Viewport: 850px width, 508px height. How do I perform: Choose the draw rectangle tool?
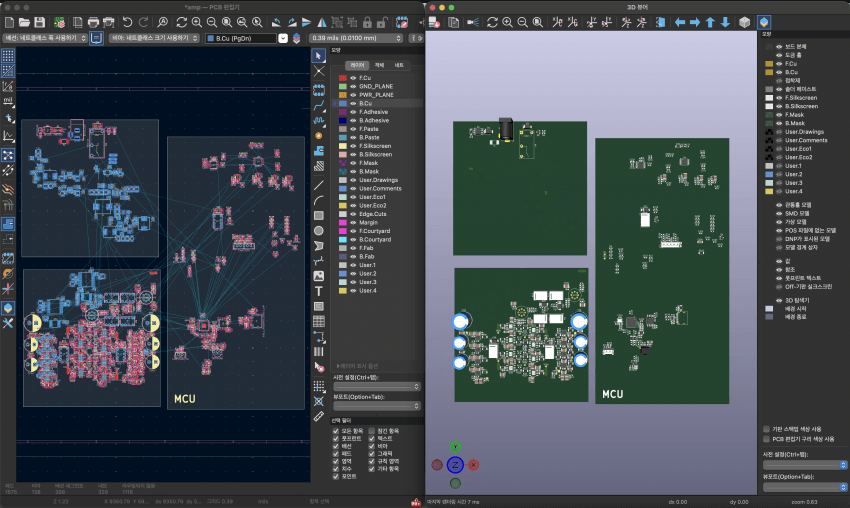pos(319,215)
